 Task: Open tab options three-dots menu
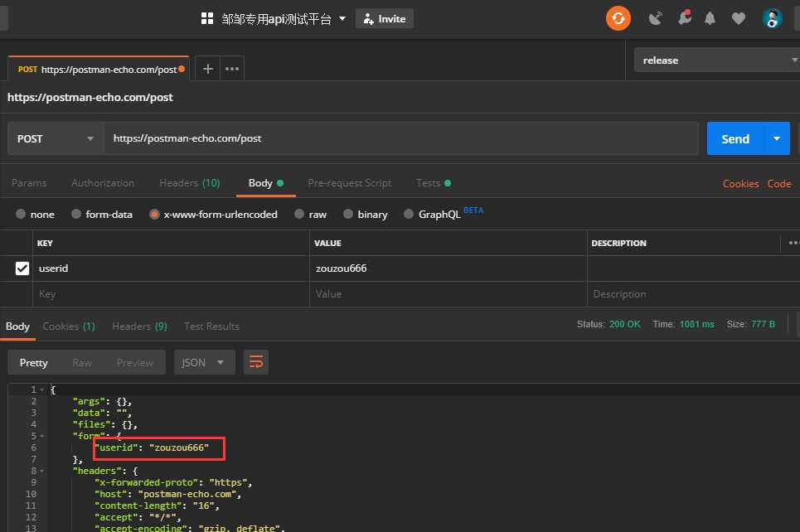tap(232, 68)
